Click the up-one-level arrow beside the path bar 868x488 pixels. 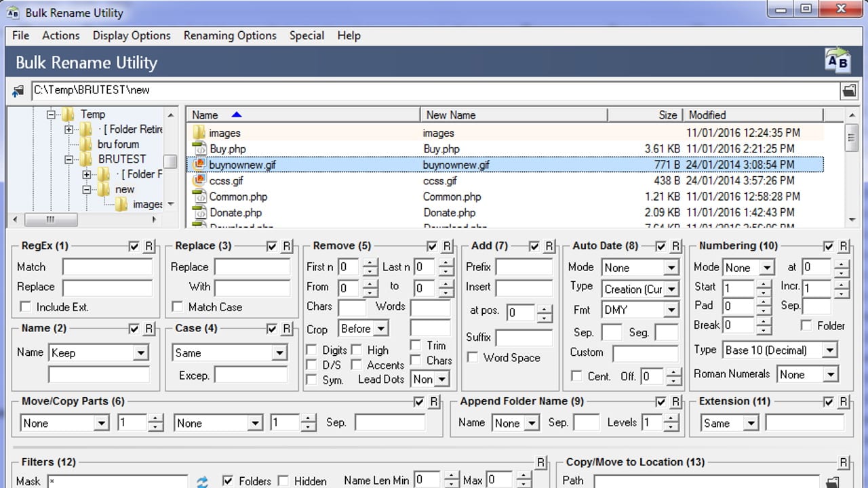pos(17,89)
